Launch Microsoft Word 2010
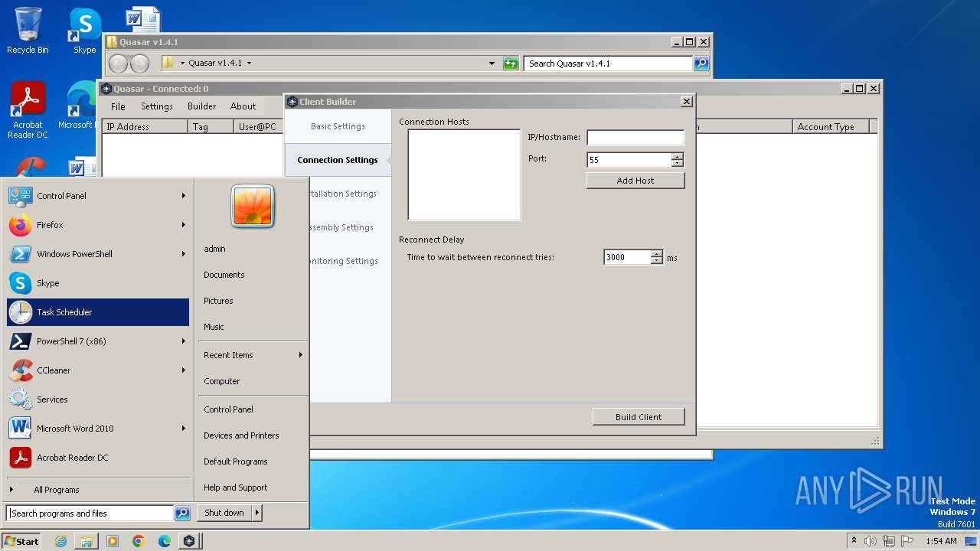This screenshot has width=980, height=551. click(x=97, y=429)
